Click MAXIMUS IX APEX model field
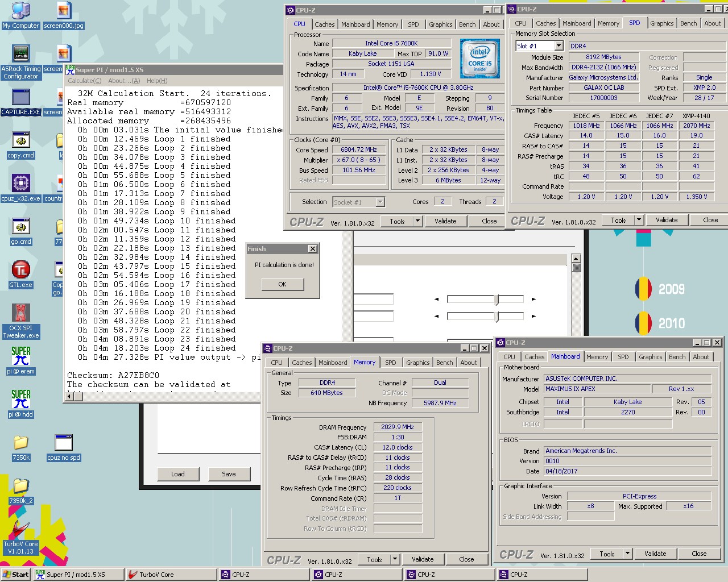728x582 pixels. pyautogui.click(x=597, y=389)
